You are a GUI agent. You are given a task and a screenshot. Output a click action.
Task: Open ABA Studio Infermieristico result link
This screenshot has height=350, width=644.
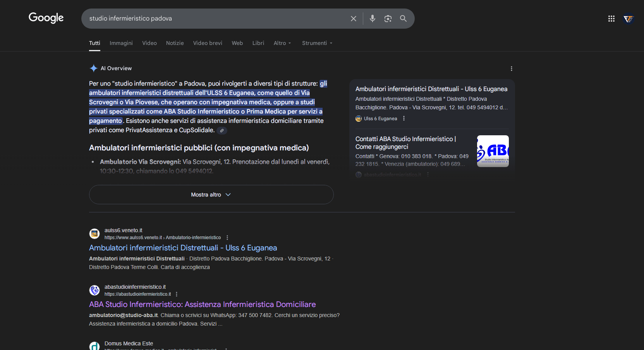[202, 304]
